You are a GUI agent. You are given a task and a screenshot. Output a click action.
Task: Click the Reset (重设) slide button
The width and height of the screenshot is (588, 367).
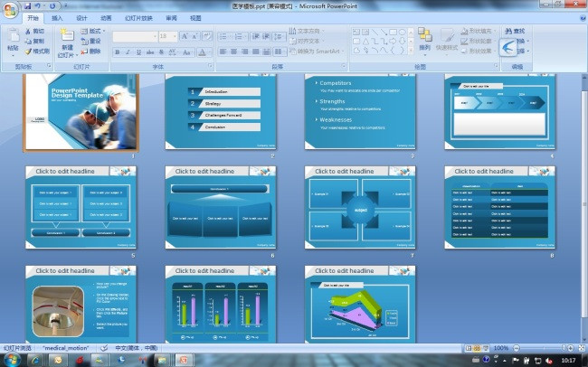[90, 41]
